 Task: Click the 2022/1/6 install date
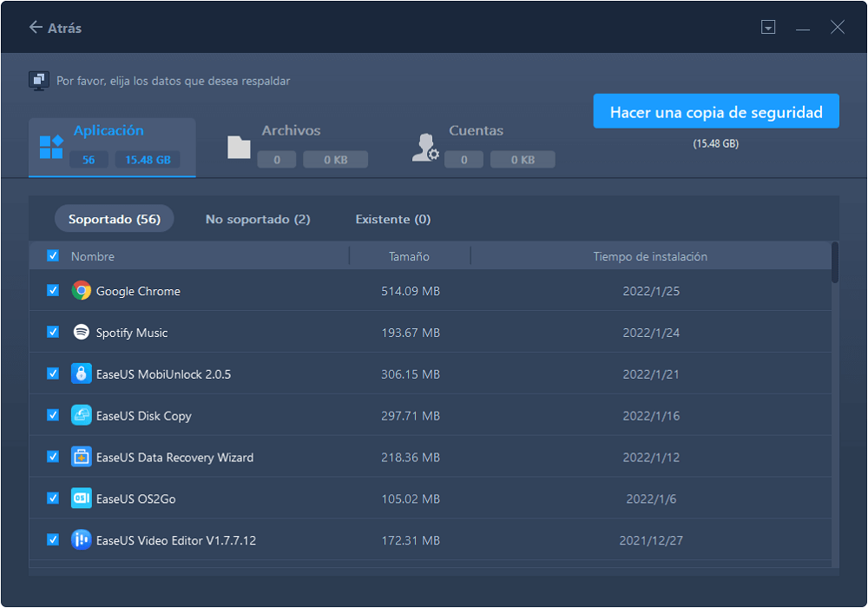click(651, 499)
